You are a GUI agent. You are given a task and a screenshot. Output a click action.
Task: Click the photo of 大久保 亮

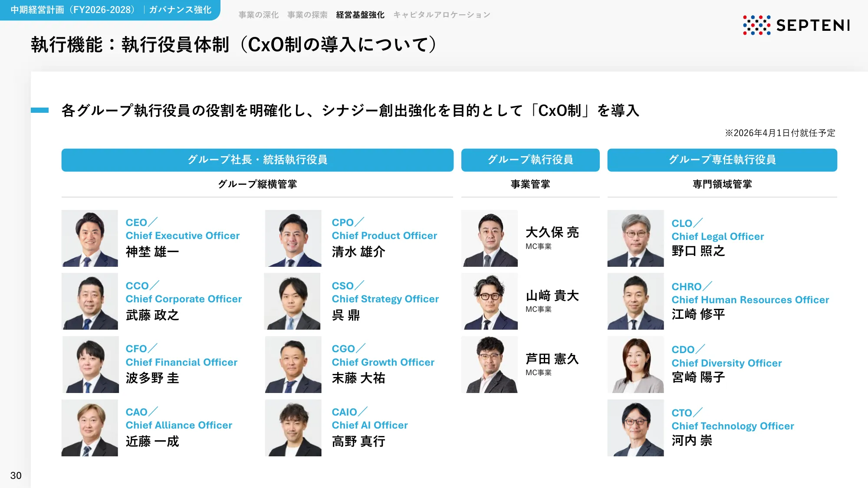coord(490,238)
